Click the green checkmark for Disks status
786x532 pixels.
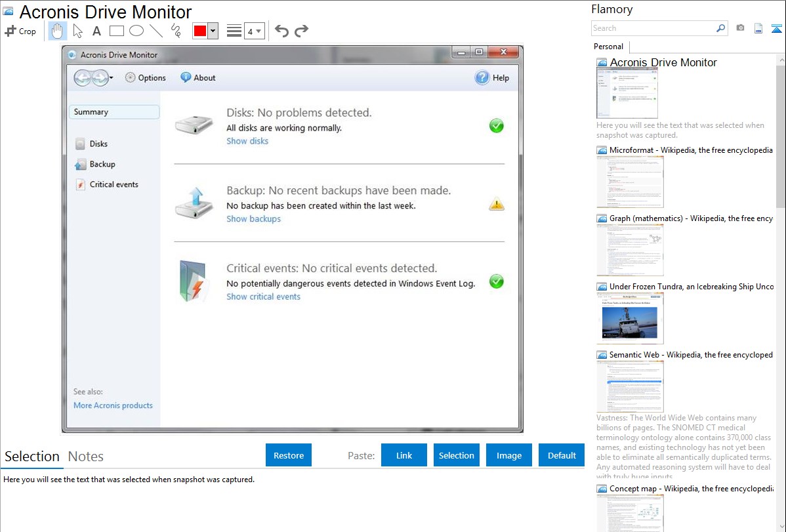click(x=496, y=126)
